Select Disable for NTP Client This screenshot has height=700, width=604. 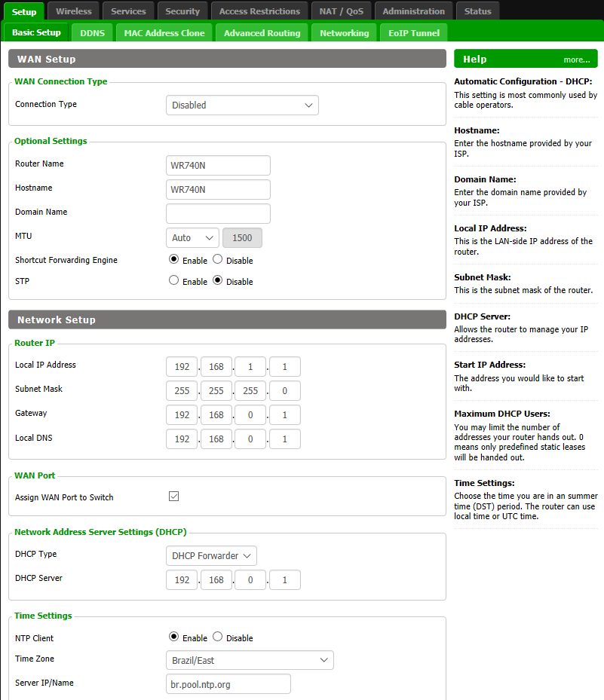coord(218,637)
